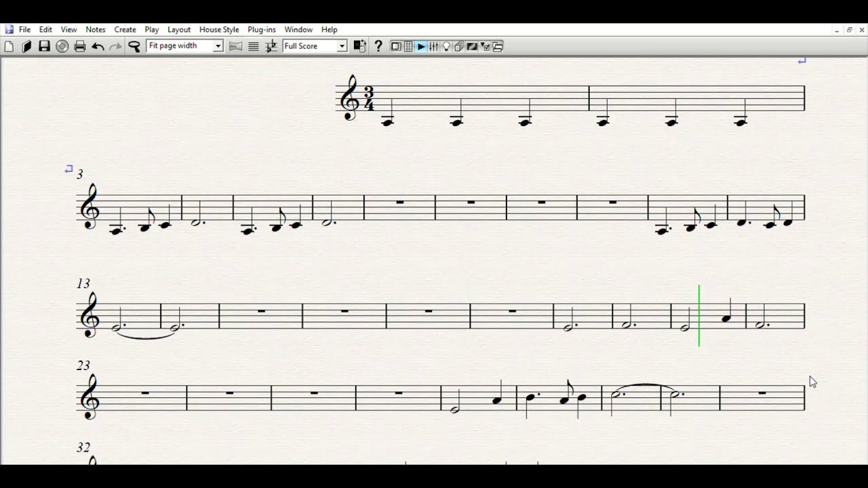Toggle the Mixer window button

pos(434,46)
